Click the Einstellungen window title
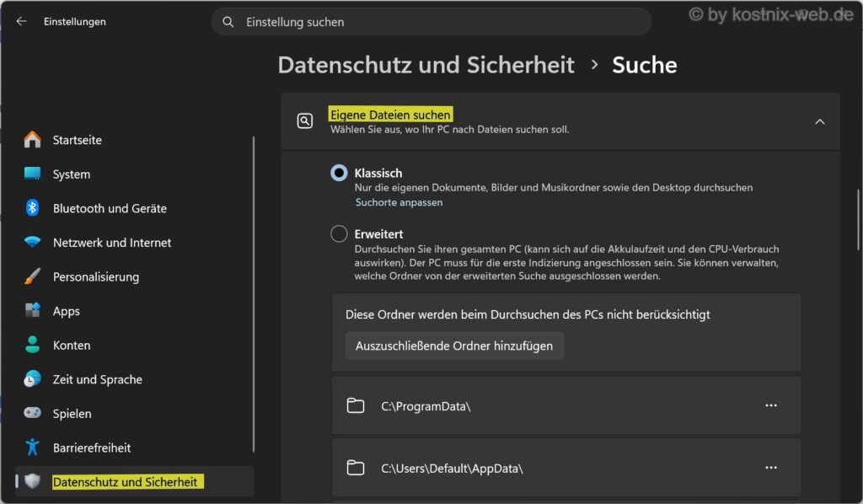 pos(75,21)
